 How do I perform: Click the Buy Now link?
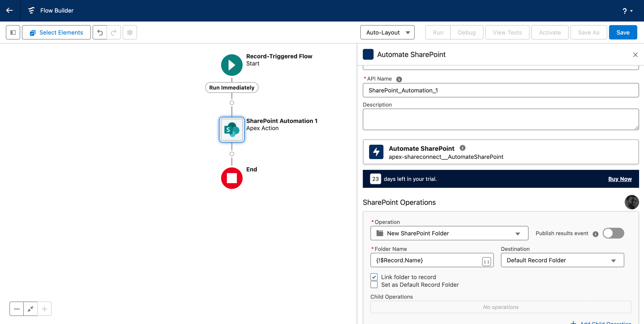coord(620,179)
